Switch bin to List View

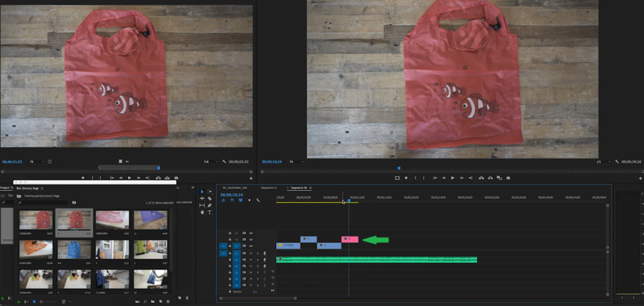26,302
